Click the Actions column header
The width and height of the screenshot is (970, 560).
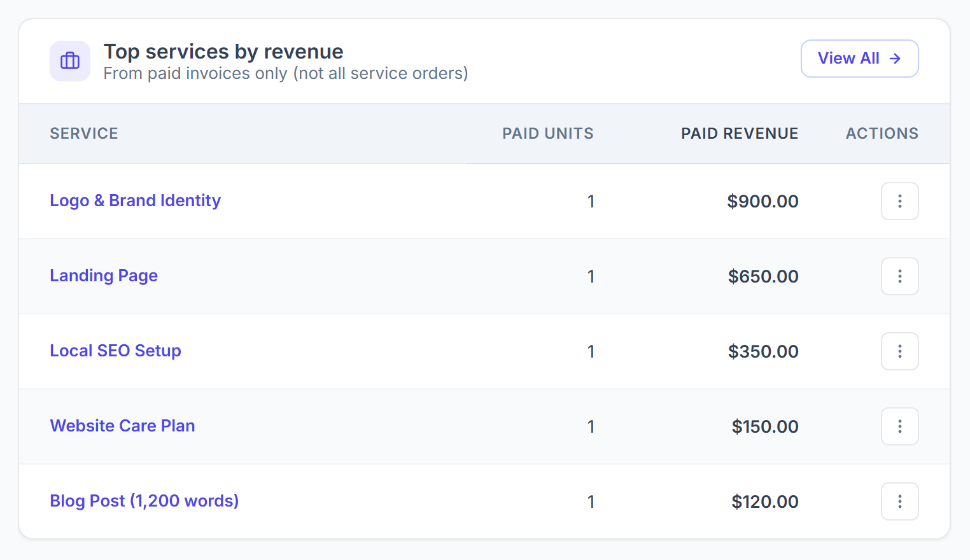coord(882,134)
